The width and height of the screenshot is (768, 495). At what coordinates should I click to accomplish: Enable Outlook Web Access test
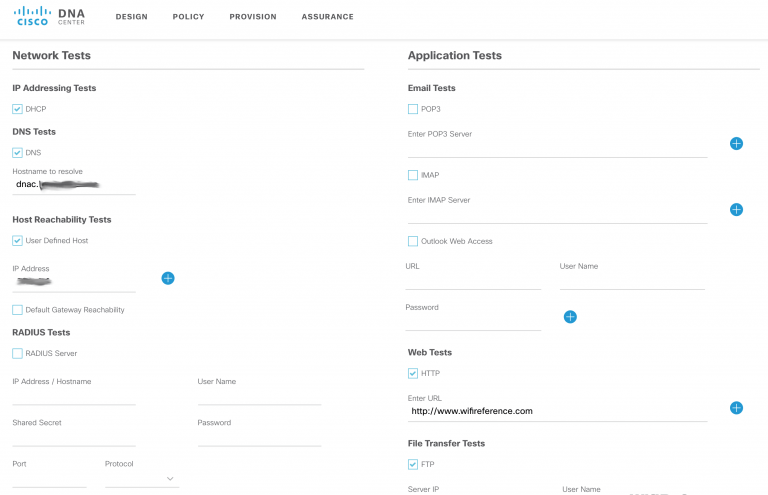tap(413, 241)
